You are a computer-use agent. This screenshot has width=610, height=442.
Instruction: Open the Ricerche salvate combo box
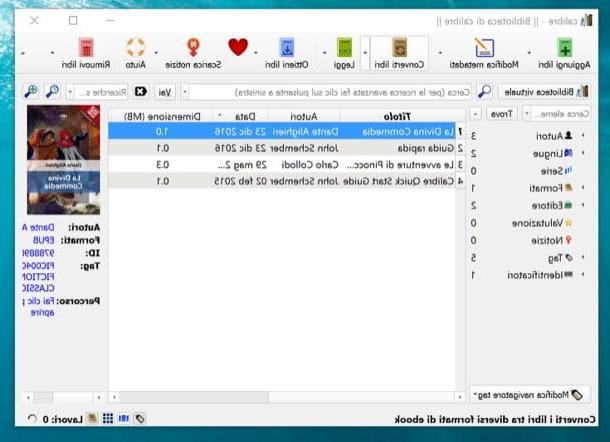pos(96,92)
